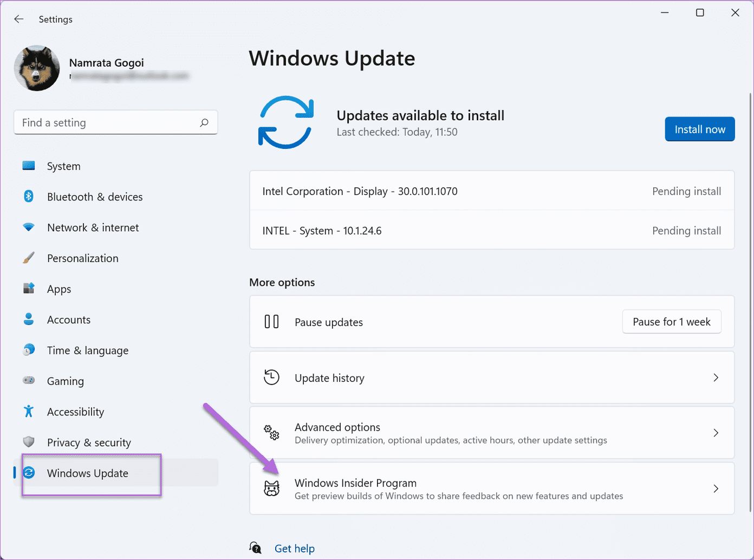Select INTEL System 10.1.24.6 update row
754x560 pixels.
click(492, 230)
